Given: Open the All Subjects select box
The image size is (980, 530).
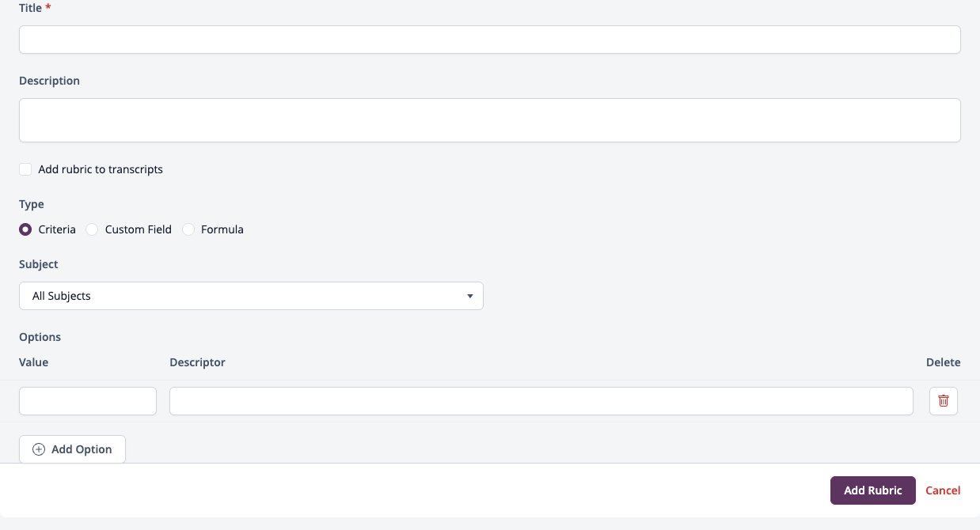Looking at the screenshot, I should pos(251,296).
